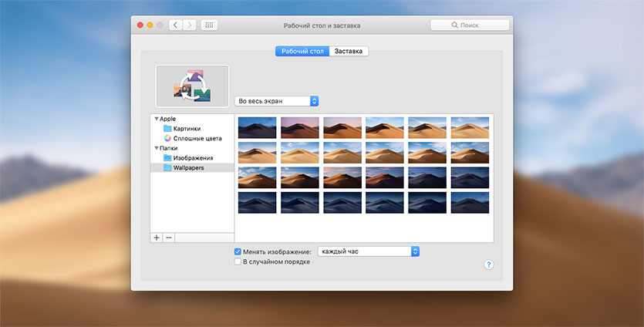
Task: Enable the В случайном порядке checkbox
Action: [238, 261]
